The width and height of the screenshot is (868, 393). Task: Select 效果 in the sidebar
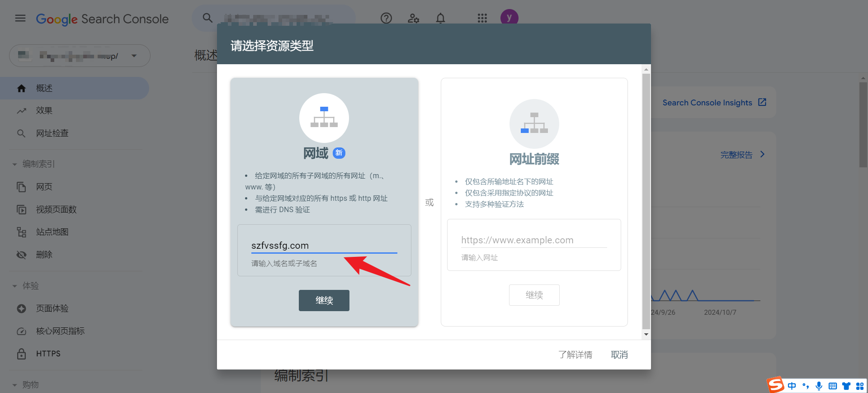[x=44, y=111]
